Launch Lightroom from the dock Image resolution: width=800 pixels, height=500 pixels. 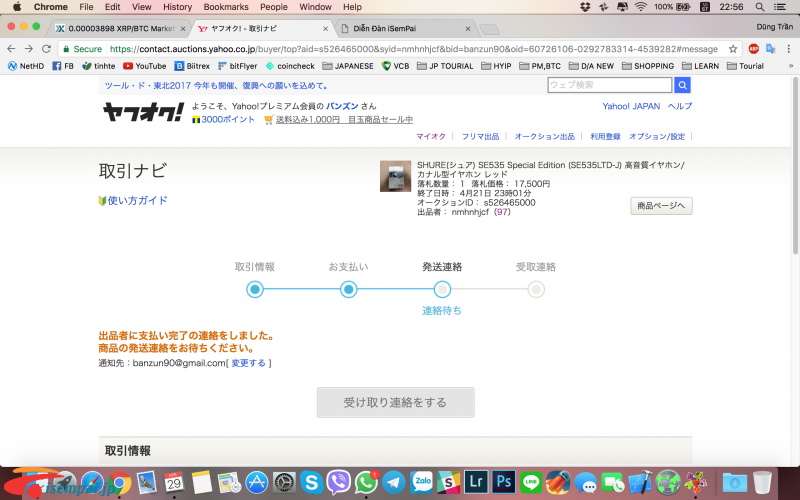click(477, 482)
